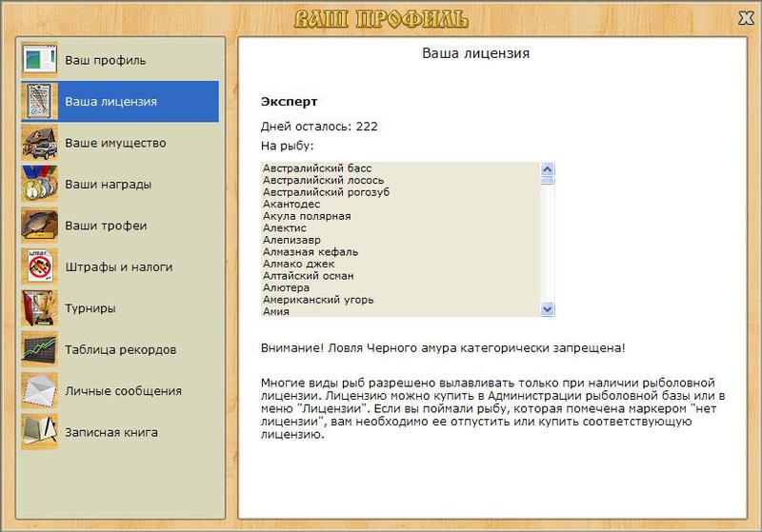The height and width of the screenshot is (532, 762).
Task: Select Акула полярная in the list
Action: click(x=400, y=216)
